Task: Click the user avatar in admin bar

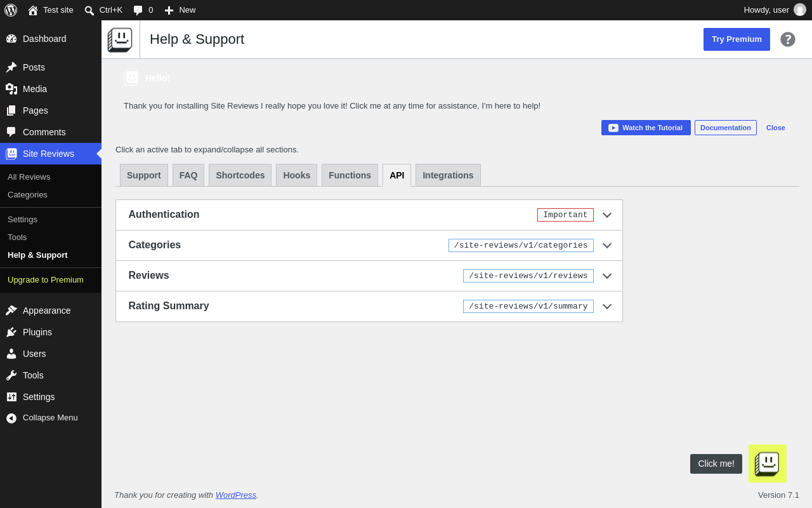Action: [800, 10]
